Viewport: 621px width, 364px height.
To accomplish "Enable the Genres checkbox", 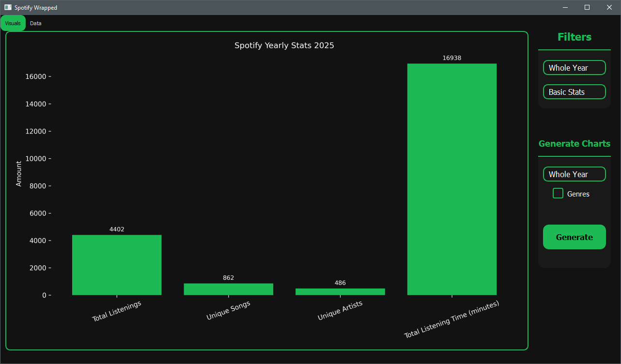I will tap(558, 194).
